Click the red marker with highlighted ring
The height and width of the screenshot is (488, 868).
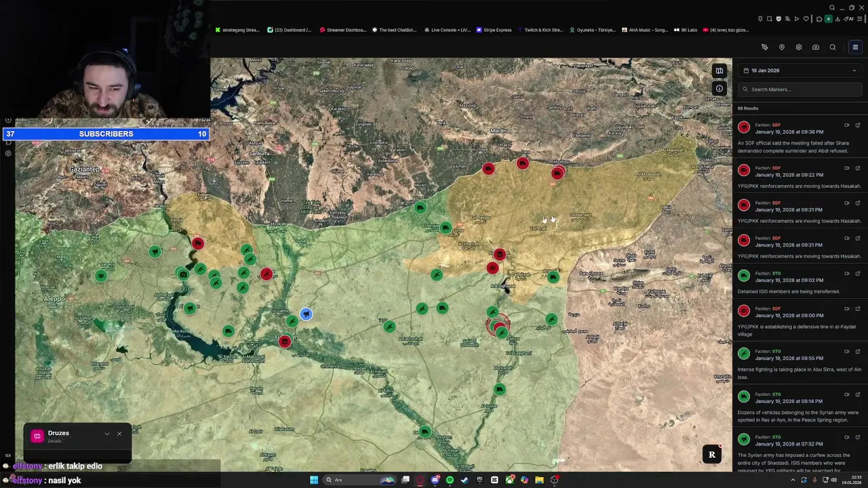coord(498,326)
